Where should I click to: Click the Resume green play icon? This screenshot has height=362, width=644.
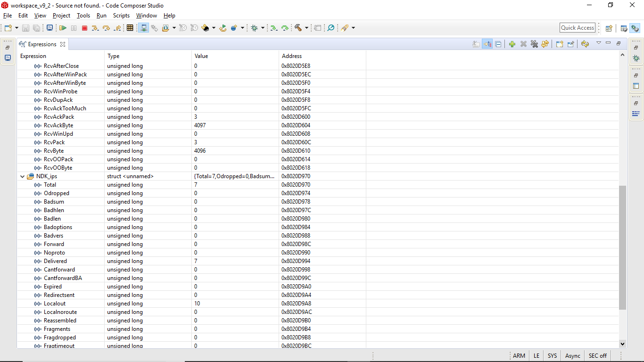tap(63, 28)
